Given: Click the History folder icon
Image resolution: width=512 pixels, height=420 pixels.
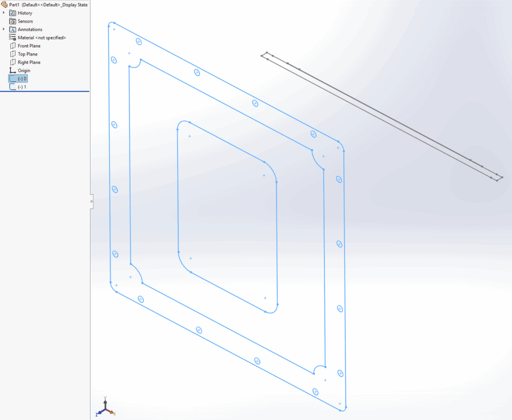Looking at the screenshot, I should point(14,12).
